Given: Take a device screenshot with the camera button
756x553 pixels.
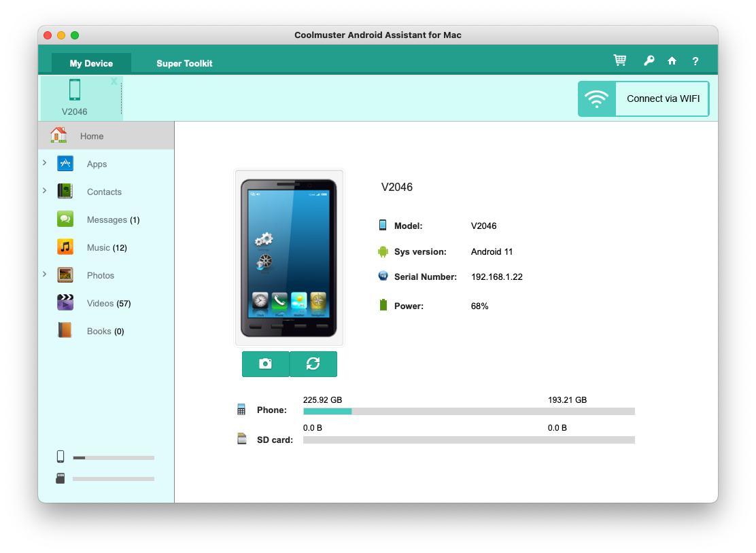Looking at the screenshot, I should coord(265,363).
